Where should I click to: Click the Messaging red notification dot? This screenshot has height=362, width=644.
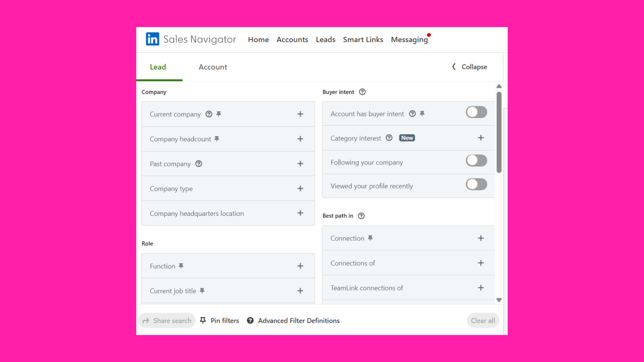pyautogui.click(x=429, y=35)
